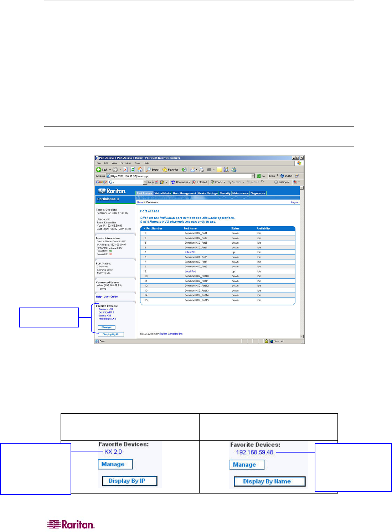Click the 6 blocked popup blocker icon

tap(194, 182)
